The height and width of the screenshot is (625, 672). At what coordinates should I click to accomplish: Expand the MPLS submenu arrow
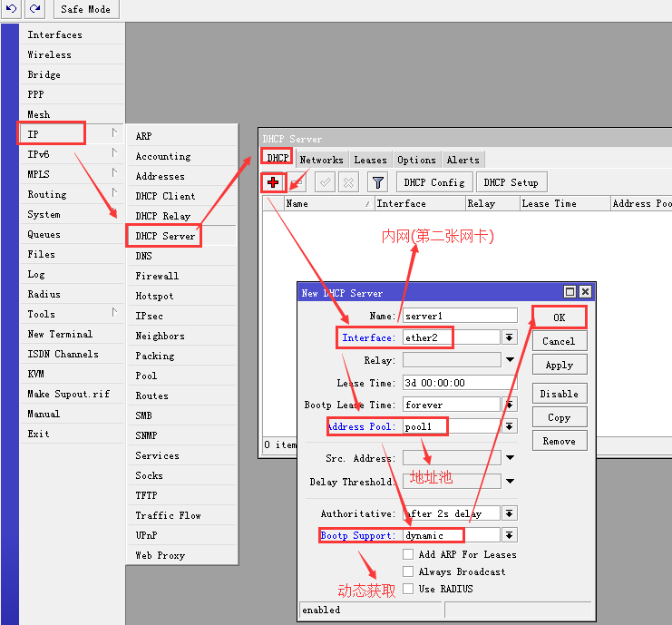click(x=114, y=172)
